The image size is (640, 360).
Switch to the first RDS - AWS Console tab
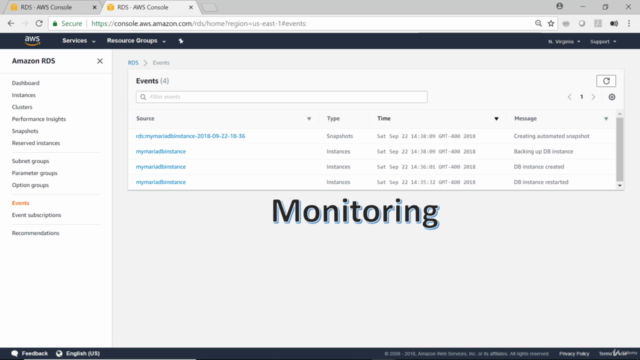coord(51,7)
